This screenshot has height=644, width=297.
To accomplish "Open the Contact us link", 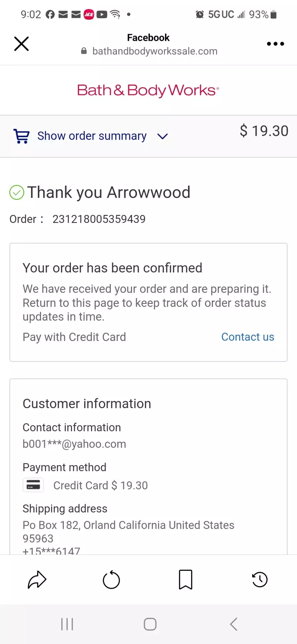I will 247,337.
